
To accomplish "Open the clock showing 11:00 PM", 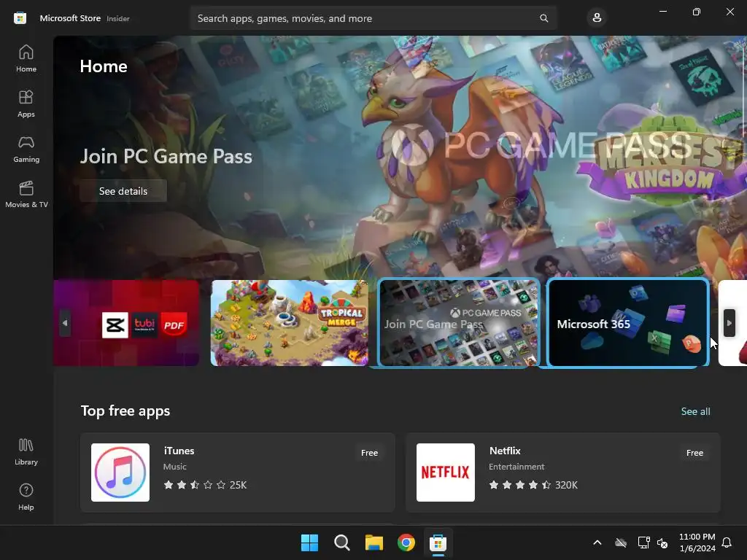I will [x=697, y=542].
